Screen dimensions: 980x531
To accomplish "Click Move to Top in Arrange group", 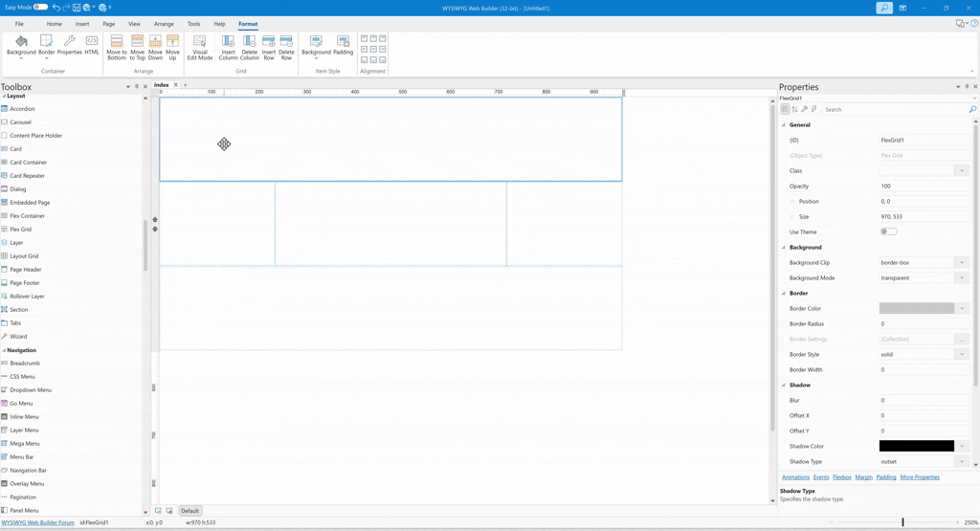I will click(x=138, y=48).
